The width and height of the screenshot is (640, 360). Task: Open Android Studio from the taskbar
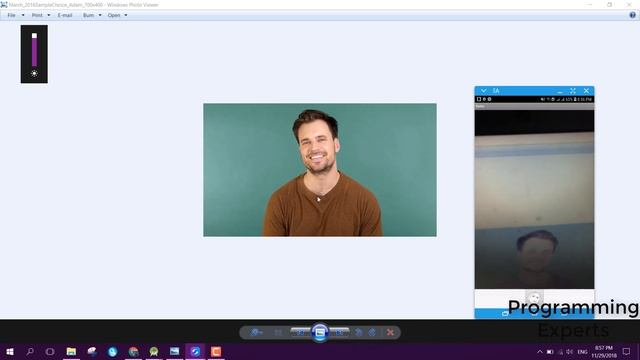[154, 351]
